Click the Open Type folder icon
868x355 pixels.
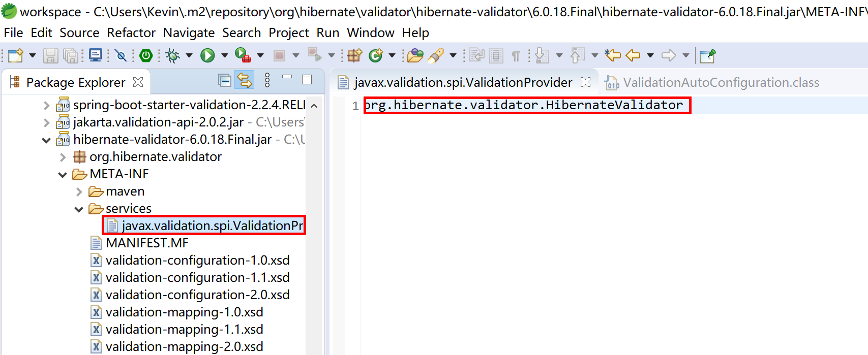tap(415, 55)
